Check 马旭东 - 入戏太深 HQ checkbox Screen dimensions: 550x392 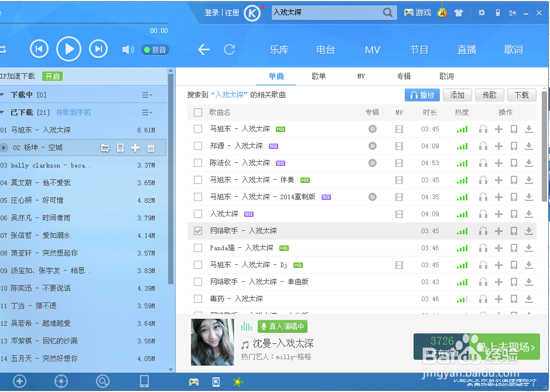(x=198, y=129)
